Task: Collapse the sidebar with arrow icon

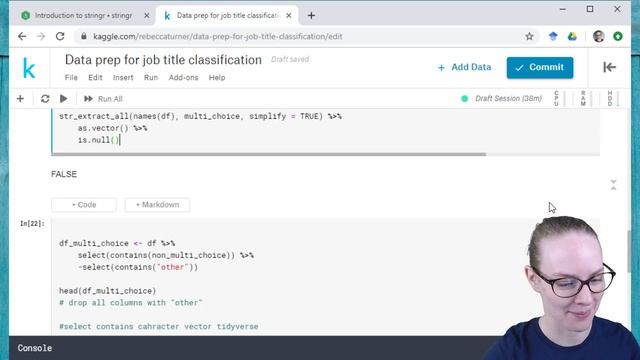Action: click(609, 67)
